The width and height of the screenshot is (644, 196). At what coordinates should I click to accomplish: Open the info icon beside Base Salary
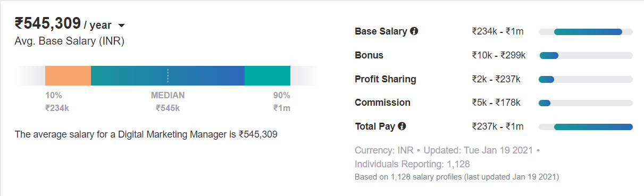coord(414,31)
